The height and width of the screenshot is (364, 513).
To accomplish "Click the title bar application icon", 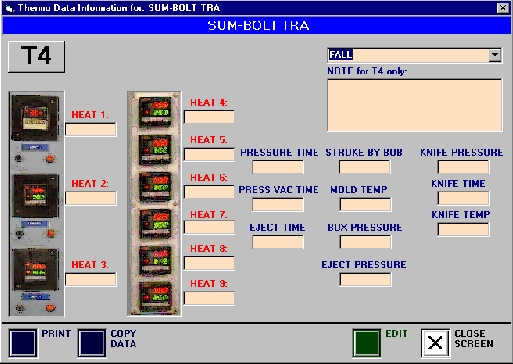I will 9,8.
